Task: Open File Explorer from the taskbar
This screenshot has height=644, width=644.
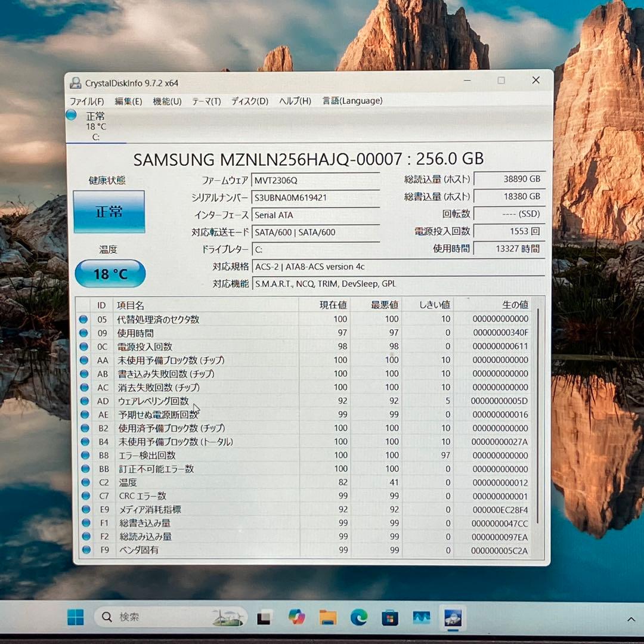Action: (328, 617)
